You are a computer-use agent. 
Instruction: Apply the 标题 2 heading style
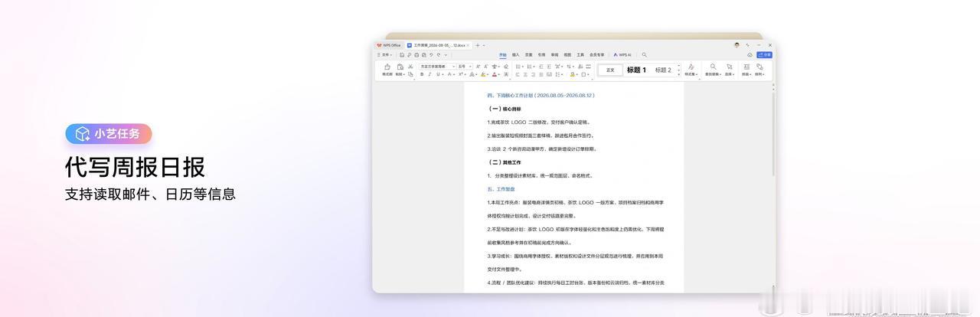(663, 70)
